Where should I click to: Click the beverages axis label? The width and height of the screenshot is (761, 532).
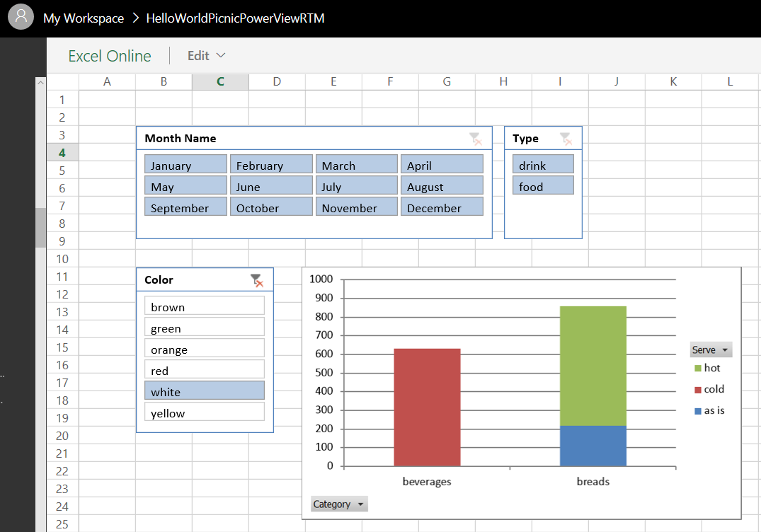(x=427, y=482)
